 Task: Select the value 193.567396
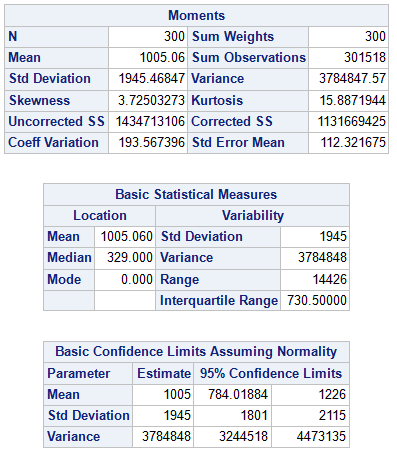pos(152,142)
